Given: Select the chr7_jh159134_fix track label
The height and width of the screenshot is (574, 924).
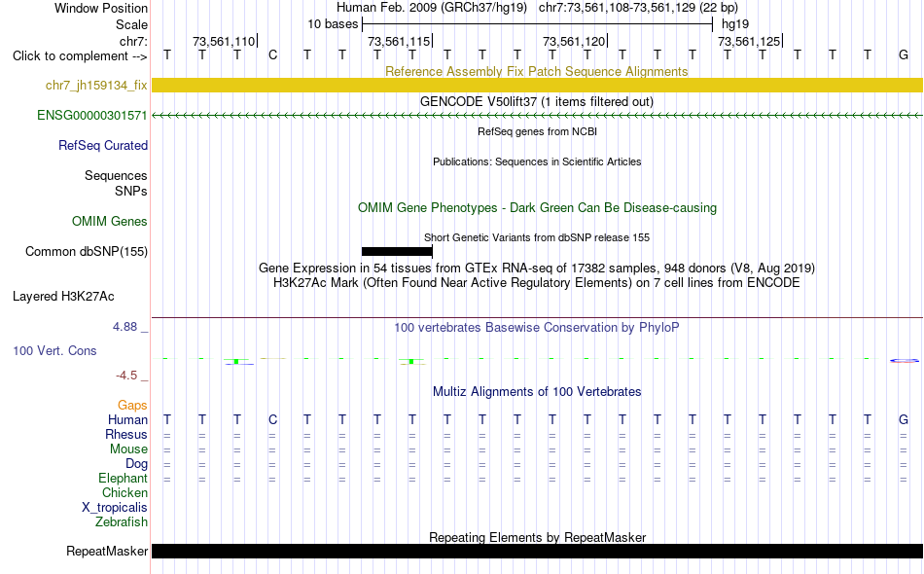Looking at the screenshot, I should [x=96, y=85].
